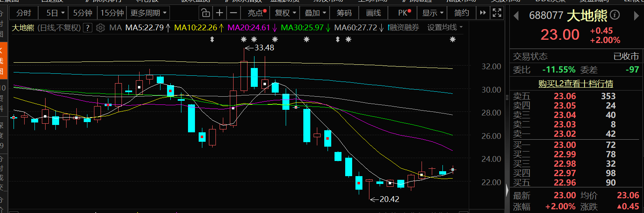Collapse the quote panel via divider arrow

[x=507, y=191]
